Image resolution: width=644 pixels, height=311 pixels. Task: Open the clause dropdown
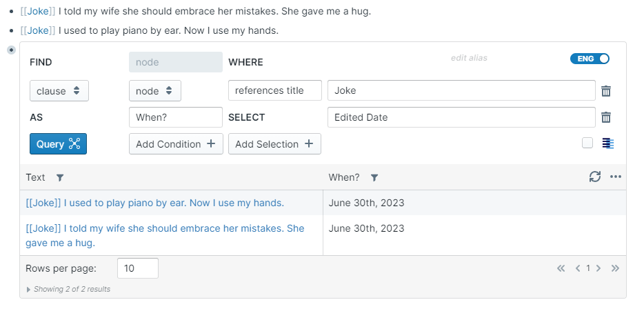[59, 91]
